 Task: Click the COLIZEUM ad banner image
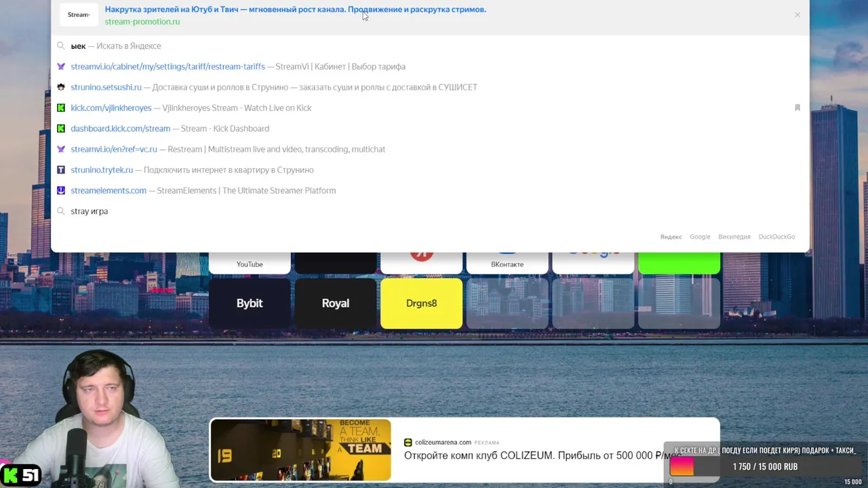[300, 450]
